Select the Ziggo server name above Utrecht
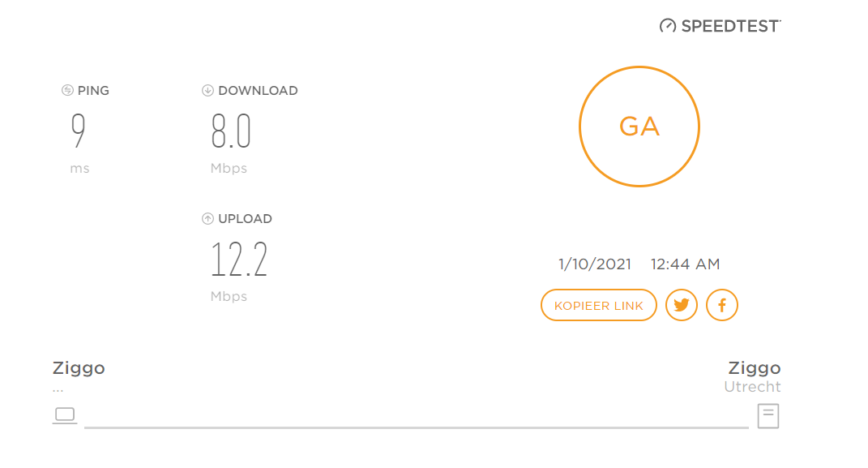The height and width of the screenshot is (468, 868). [755, 367]
